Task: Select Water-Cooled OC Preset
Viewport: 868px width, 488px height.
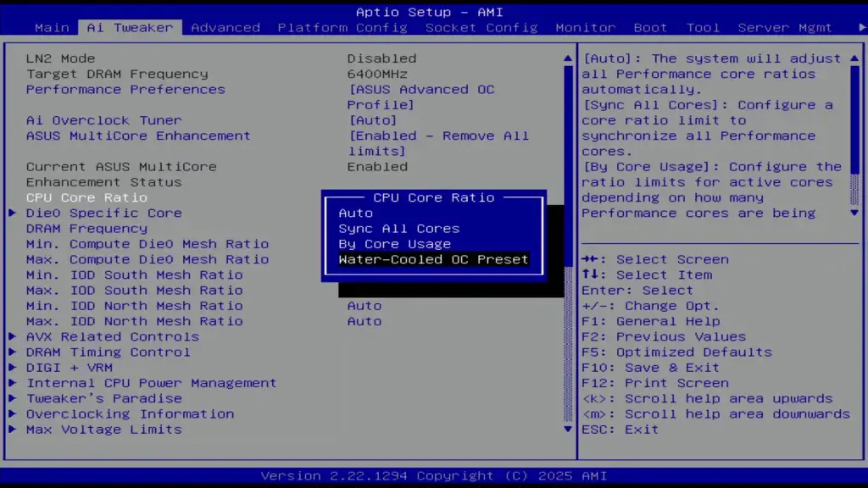Action: (434, 258)
